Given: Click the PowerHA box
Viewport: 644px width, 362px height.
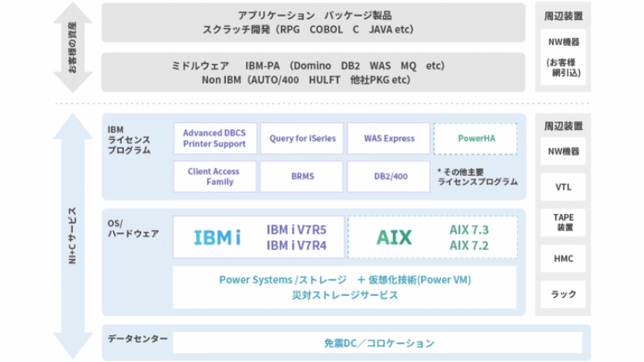Looking at the screenshot, I should [x=475, y=138].
